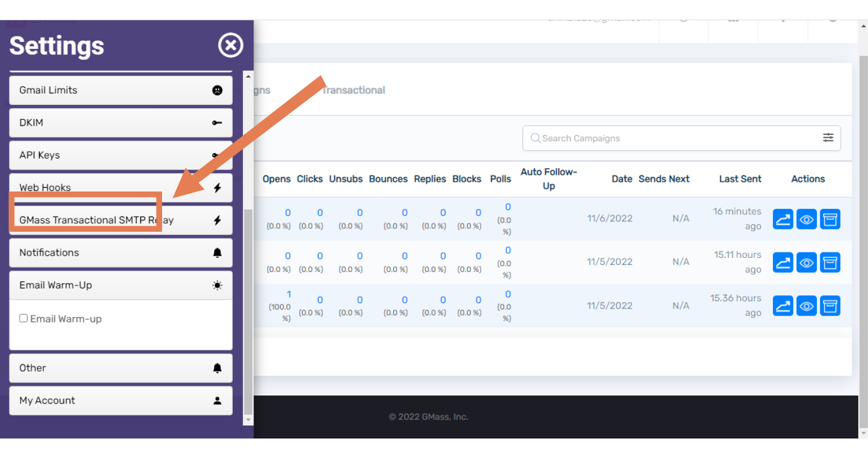Expand the Notifications section
The width and height of the screenshot is (868, 457).
pos(121,253)
